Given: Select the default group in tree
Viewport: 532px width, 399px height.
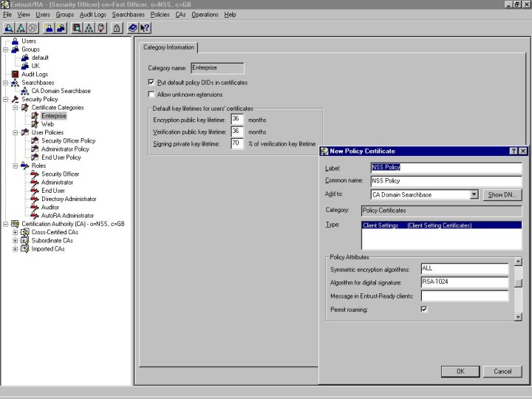Looking at the screenshot, I should coord(40,58).
